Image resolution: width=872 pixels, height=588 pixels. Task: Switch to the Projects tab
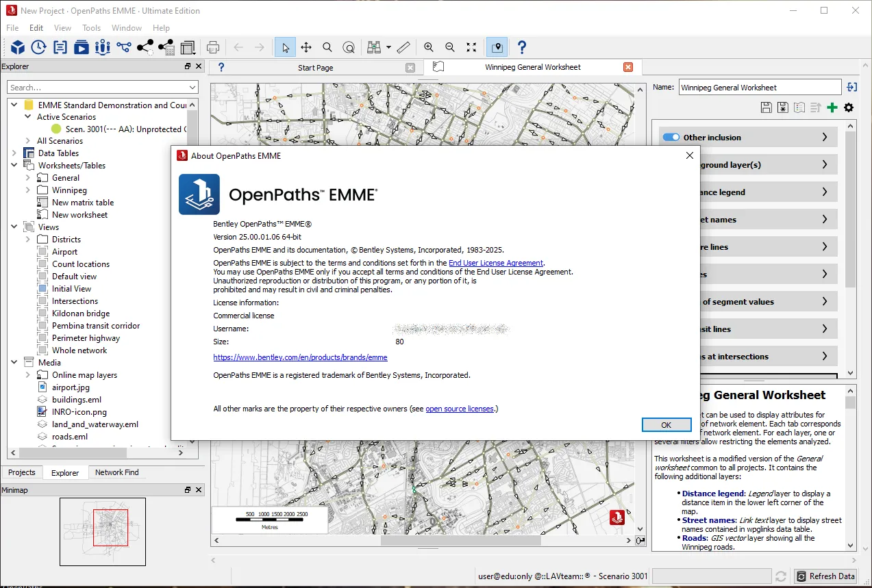(x=22, y=472)
